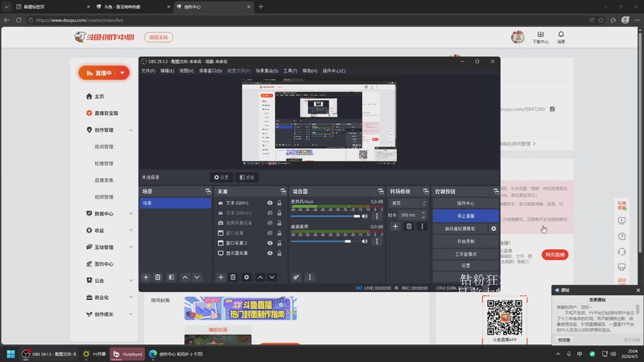Add a new source with Sources plus icon

(221, 278)
